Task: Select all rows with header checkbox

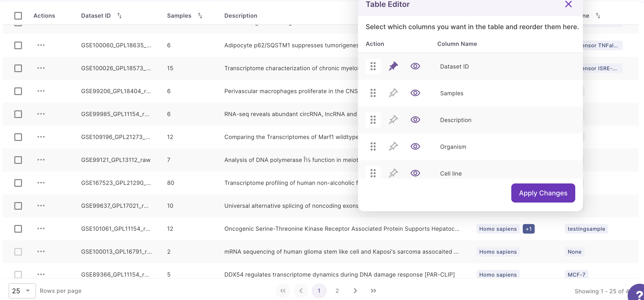Action: click(x=18, y=16)
